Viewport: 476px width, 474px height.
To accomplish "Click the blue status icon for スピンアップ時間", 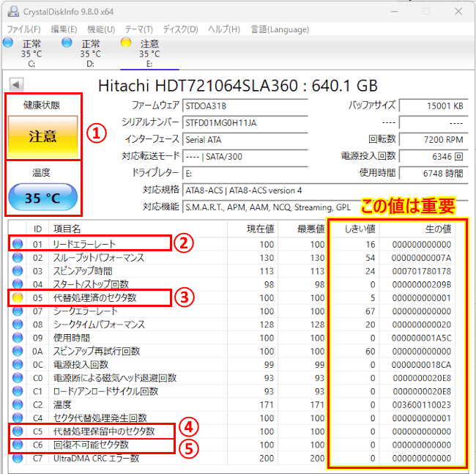I will (18, 270).
